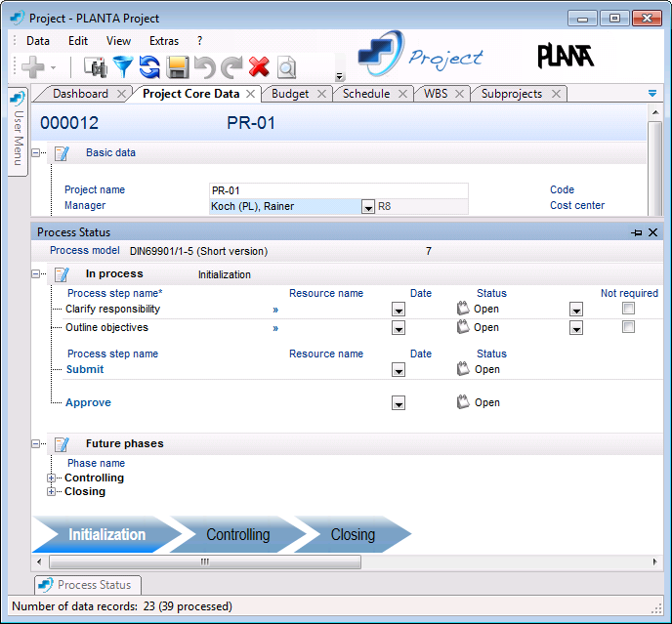672x624 pixels.
Task: Click the Project name input field
Action: click(339, 190)
